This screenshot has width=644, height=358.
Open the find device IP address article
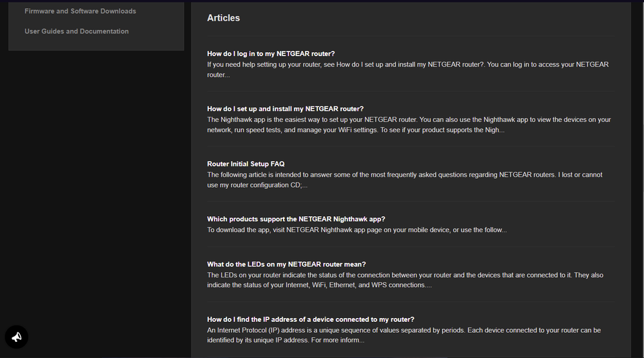[310, 319]
